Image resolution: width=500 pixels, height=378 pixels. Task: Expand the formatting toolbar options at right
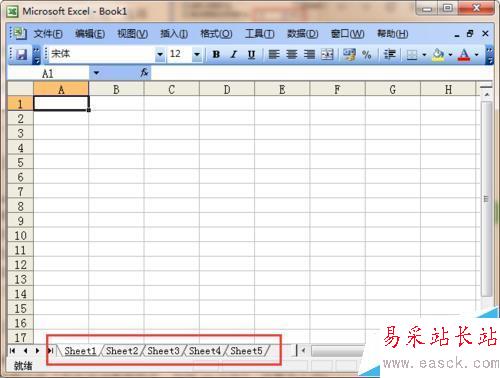click(x=489, y=55)
